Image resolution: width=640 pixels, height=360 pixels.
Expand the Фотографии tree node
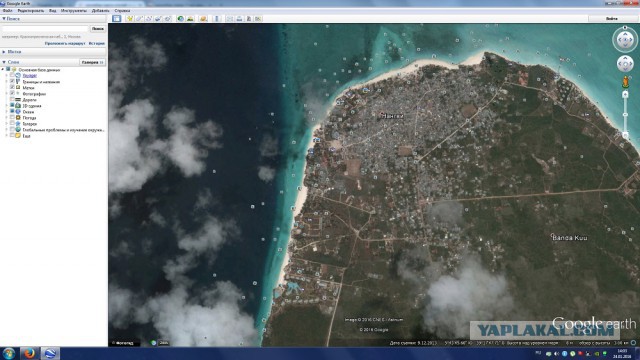[x=7, y=93]
